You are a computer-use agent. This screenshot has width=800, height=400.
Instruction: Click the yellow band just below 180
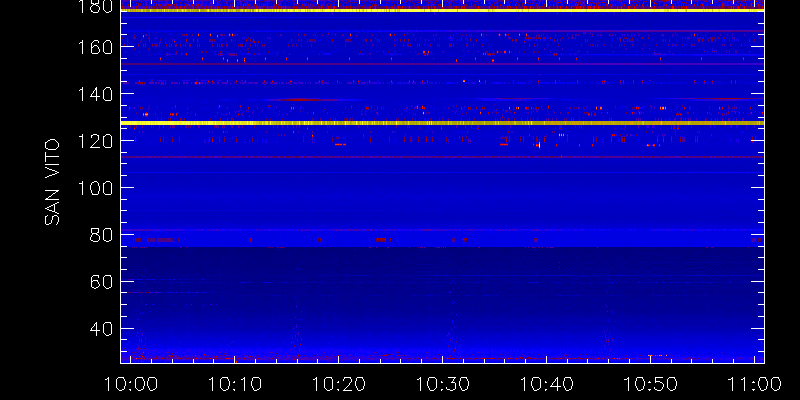[x=442, y=10]
